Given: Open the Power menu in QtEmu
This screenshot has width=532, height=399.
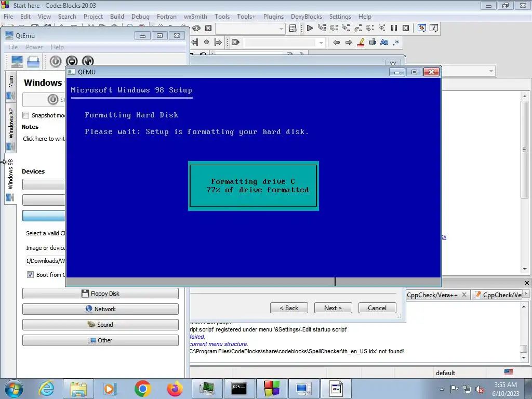Looking at the screenshot, I should (x=34, y=47).
